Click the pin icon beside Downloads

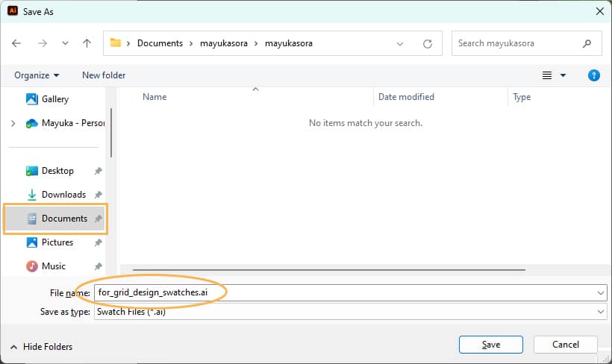(98, 195)
